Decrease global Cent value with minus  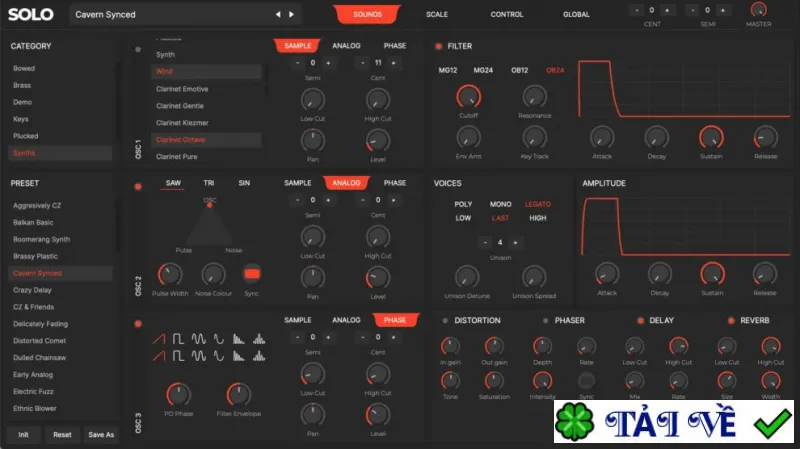click(637, 10)
